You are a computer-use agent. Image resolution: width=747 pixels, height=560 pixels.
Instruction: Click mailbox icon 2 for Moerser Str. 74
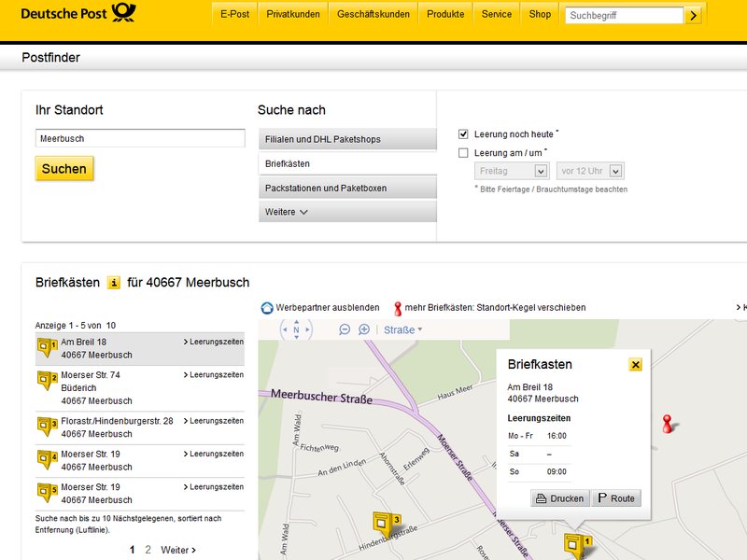tap(48, 381)
